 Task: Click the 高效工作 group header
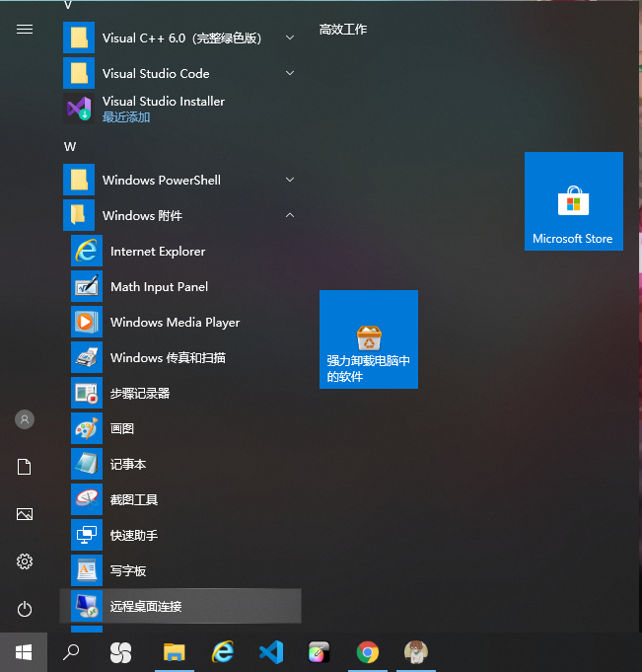click(x=343, y=30)
